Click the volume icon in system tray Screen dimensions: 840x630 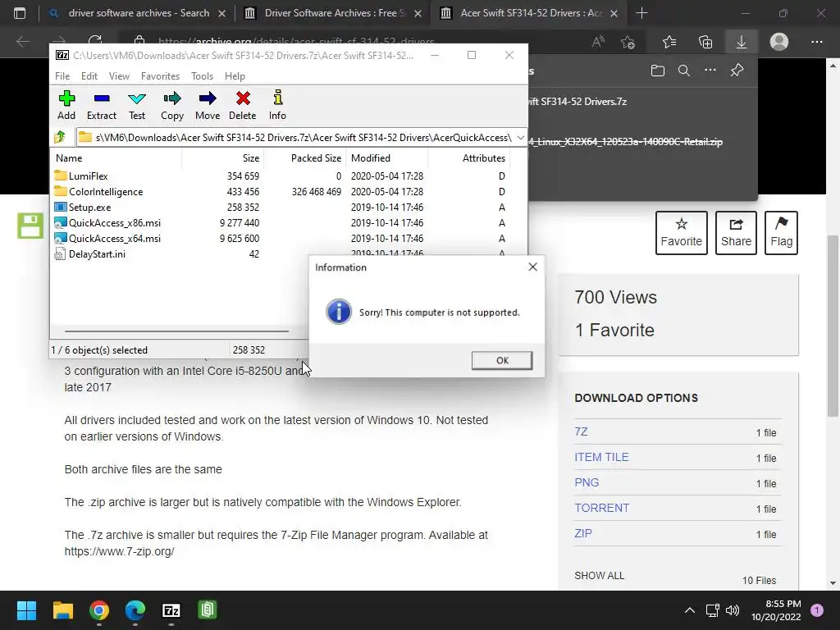[x=733, y=610]
